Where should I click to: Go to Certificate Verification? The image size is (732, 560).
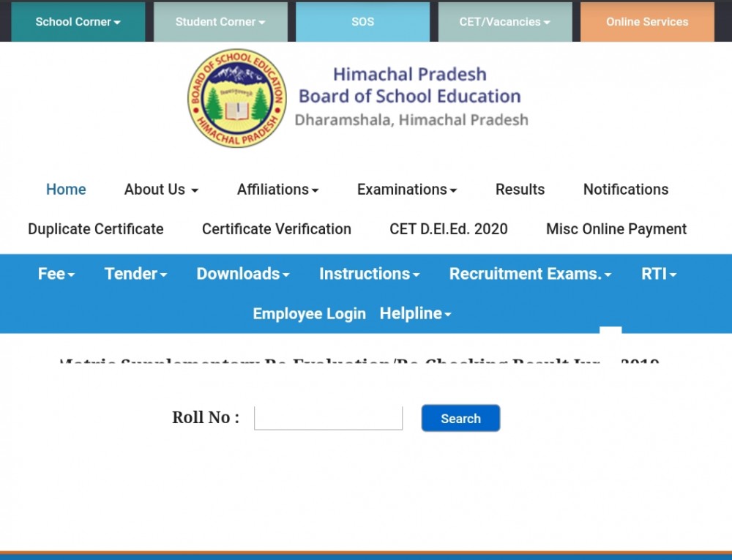click(276, 229)
